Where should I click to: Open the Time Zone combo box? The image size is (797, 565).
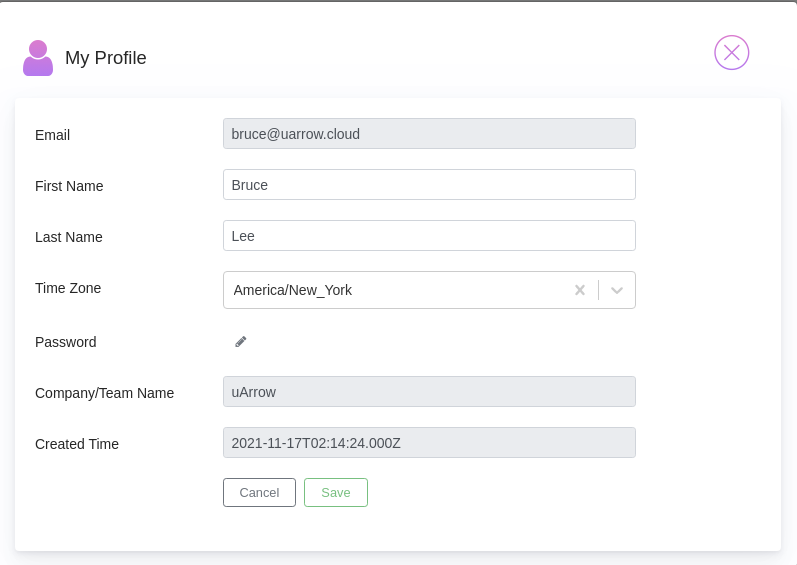click(x=429, y=290)
